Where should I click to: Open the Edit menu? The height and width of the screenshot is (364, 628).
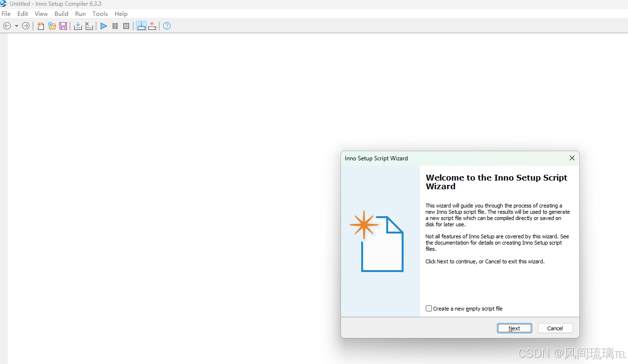23,14
